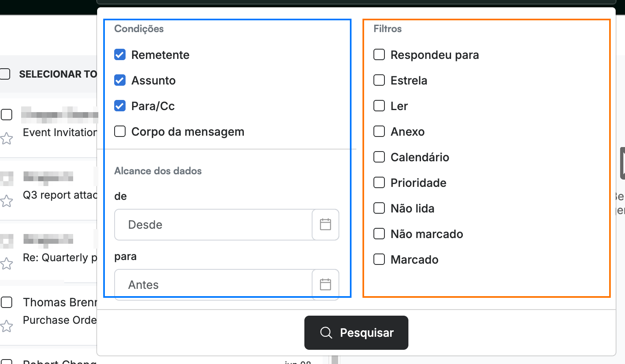Click the Pesquisar search button

click(356, 333)
